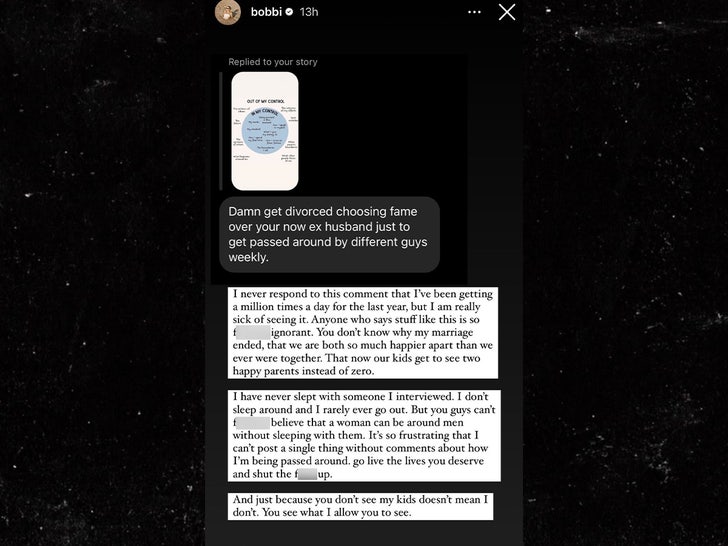728x546 pixels.
Task: Click the 'Replied to your story' label
Action: (x=273, y=62)
